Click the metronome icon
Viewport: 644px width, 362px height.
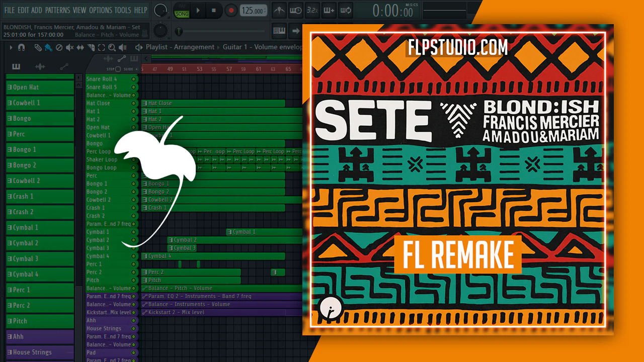(x=279, y=10)
